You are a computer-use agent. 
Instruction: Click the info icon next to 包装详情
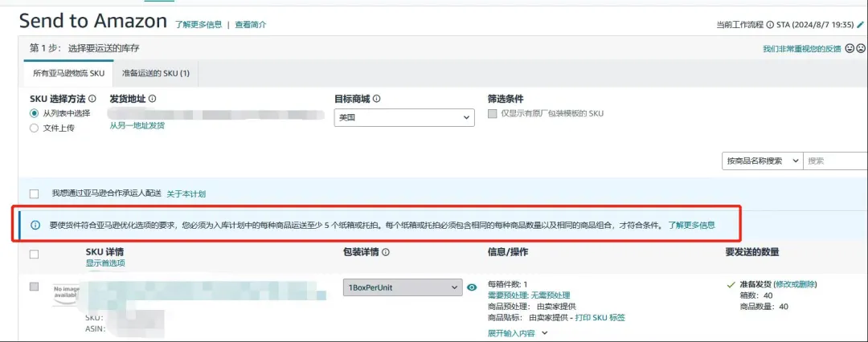[x=386, y=252]
